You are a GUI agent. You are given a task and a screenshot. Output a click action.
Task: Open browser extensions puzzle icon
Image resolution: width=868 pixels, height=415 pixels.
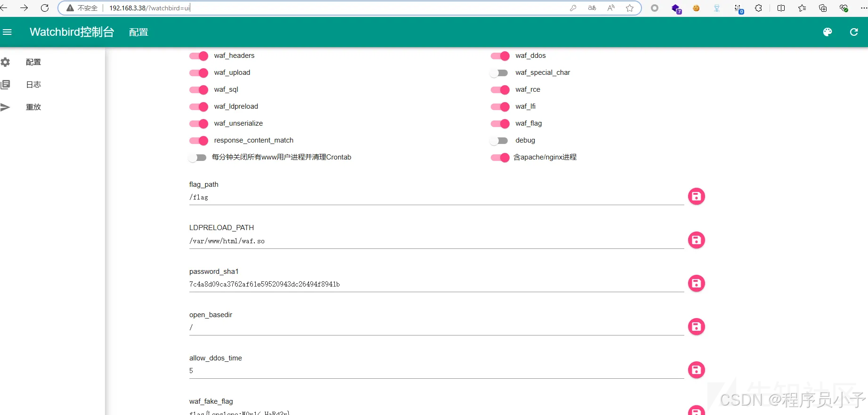(x=758, y=8)
